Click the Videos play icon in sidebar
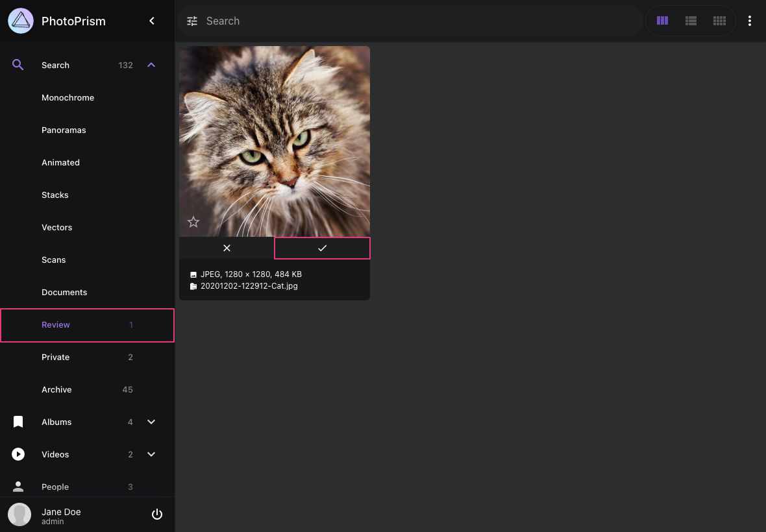766x532 pixels. coord(18,454)
